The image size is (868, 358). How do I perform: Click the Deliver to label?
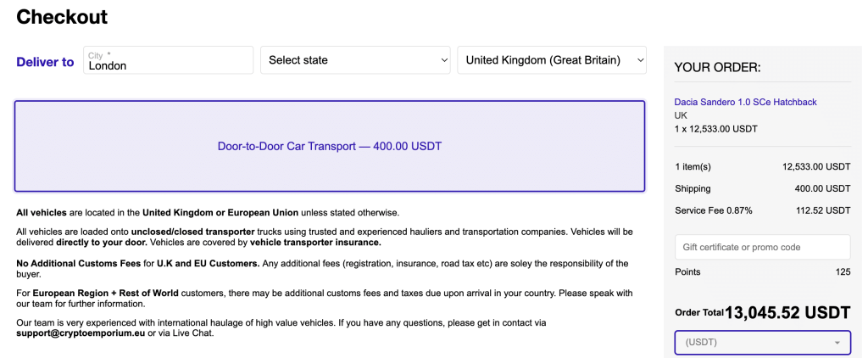click(x=46, y=62)
